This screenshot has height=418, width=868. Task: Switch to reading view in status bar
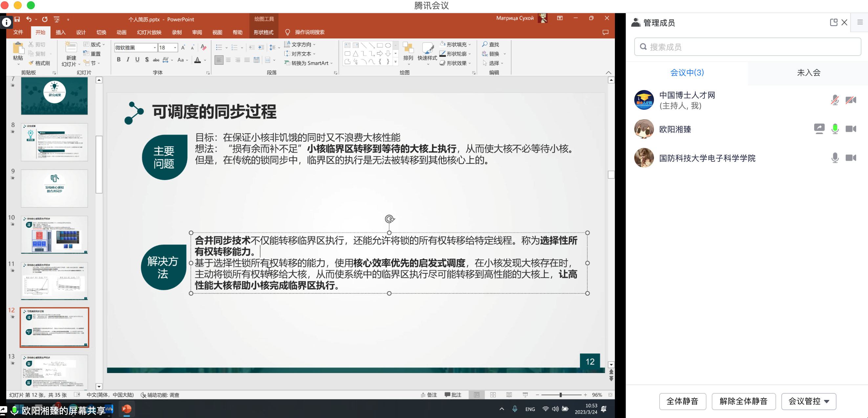(509, 395)
